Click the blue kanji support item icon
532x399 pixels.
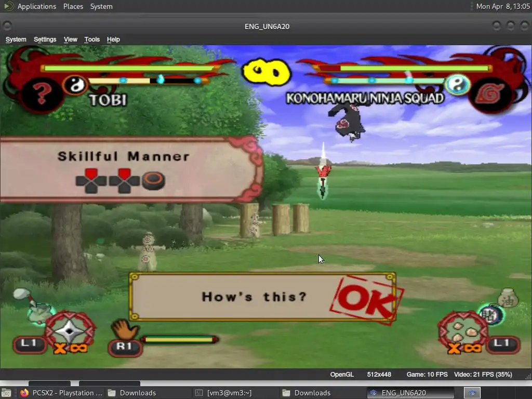(490, 314)
